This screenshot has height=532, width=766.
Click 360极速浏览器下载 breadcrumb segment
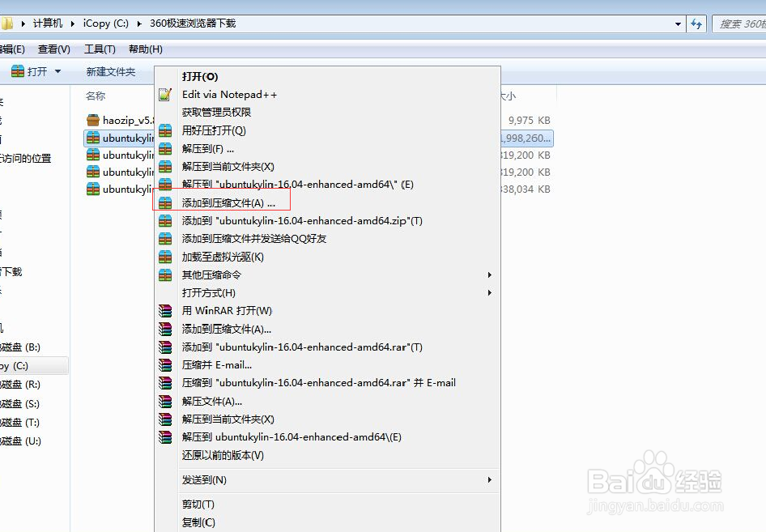pyautogui.click(x=193, y=23)
